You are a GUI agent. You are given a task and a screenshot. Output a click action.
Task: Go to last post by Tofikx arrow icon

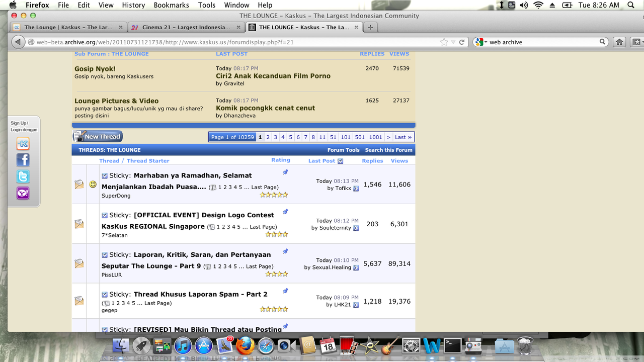click(356, 189)
